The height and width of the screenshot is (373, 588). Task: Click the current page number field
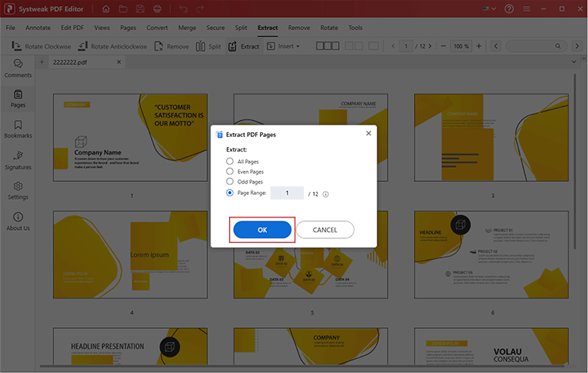click(405, 46)
